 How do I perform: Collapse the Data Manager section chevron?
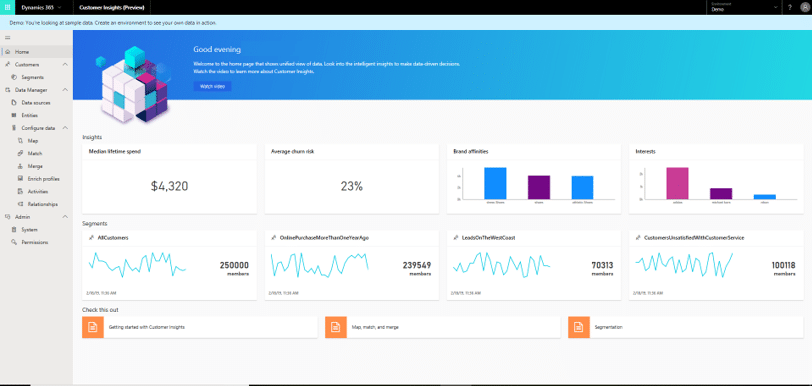click(x=65, y=90)
